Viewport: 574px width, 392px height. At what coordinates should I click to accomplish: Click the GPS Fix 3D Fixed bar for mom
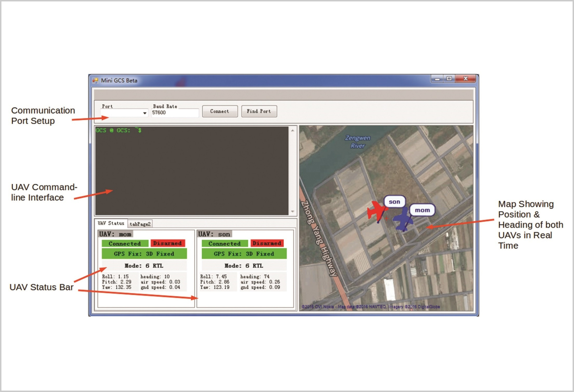click(x=144, y=254)
